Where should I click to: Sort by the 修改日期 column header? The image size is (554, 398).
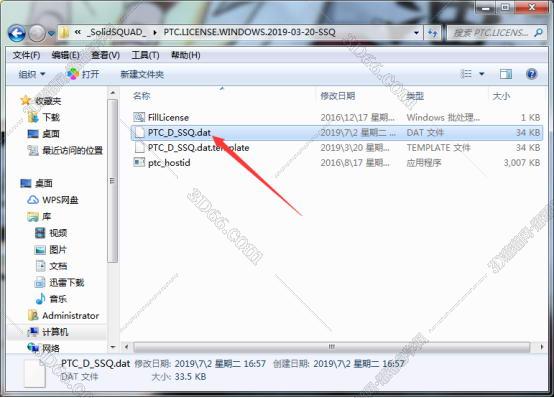tap(337, 96)
